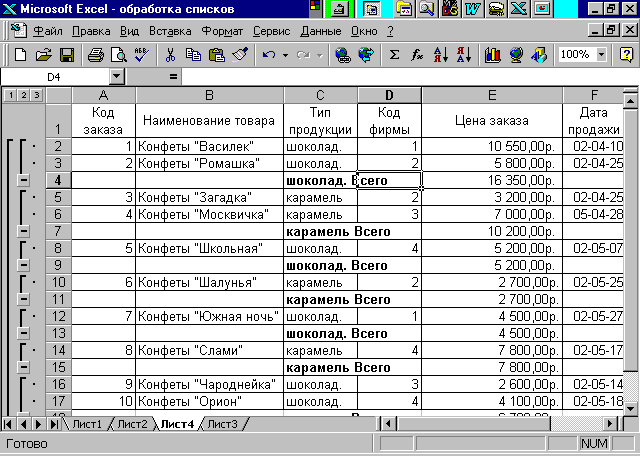This screenshot has width=640, height=456.
Task: Switch to the Лист1 sheet tab
Action: [x=87, y=424]
